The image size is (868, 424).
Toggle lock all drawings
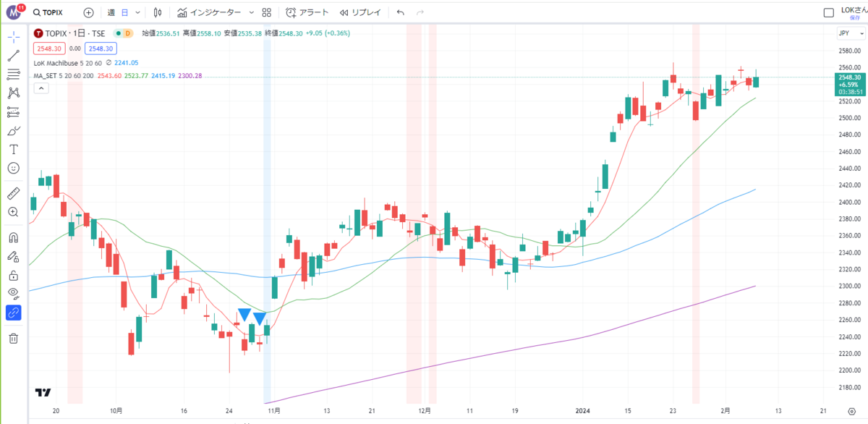pos(13,275)
